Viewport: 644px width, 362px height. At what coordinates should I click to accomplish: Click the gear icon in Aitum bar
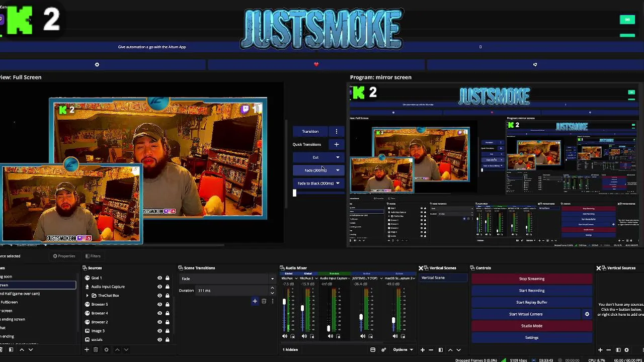tap(97, 64)
